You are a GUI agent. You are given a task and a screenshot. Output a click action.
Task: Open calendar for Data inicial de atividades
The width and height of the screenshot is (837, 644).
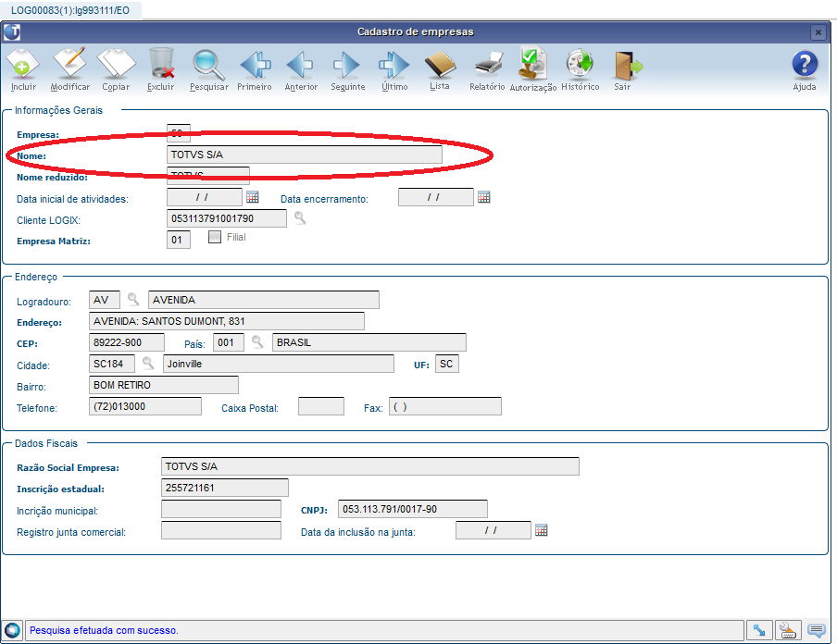(x=253, y=197)
